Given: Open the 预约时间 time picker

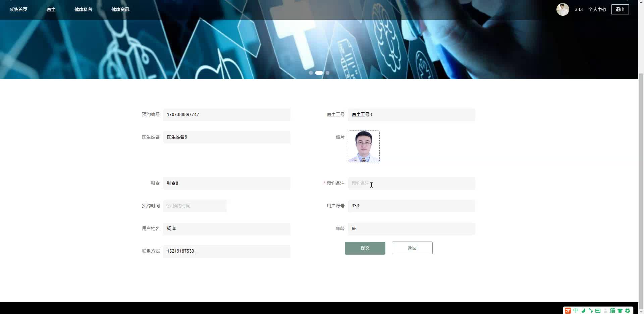Looking at the screenshot, I should pos(195,206).
